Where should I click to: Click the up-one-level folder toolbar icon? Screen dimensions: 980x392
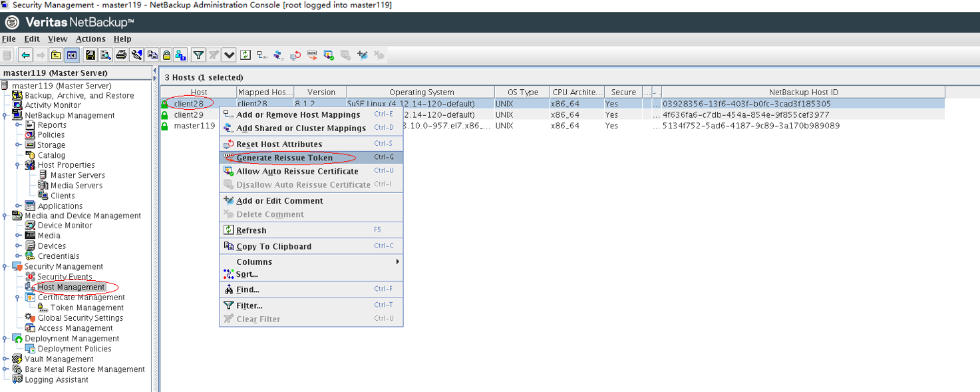tap(57, 55)
